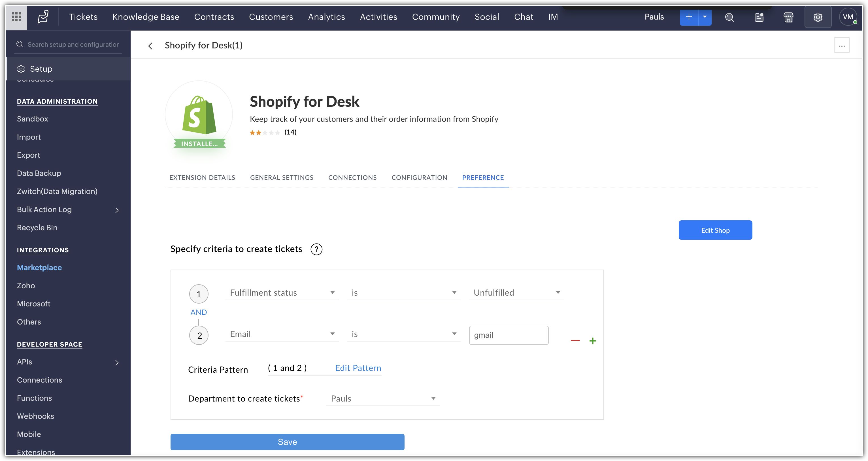Open the Activities module
The image size is (868, 461).
pyautogui.click(x=378, y=17)
